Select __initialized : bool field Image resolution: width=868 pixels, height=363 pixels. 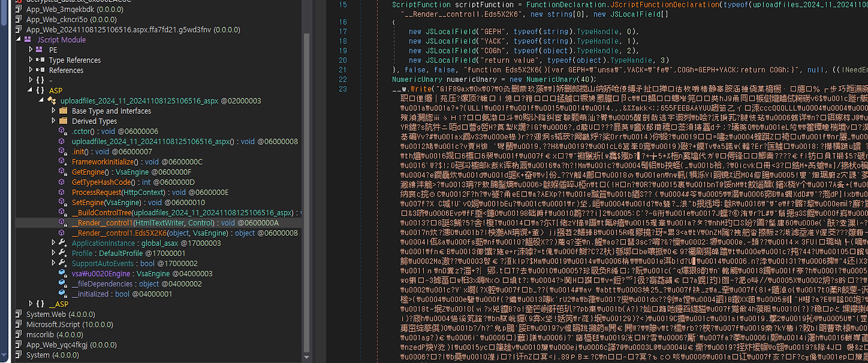pos(121,294)
